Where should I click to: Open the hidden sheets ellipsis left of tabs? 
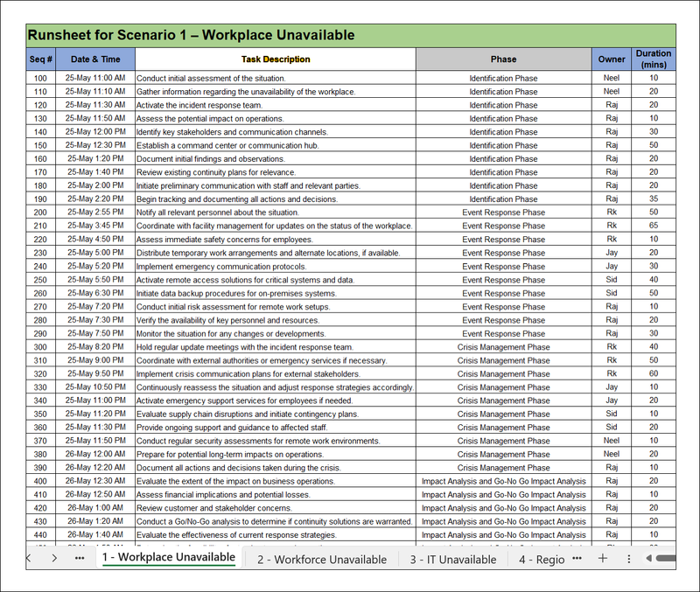tap(80, 558)
